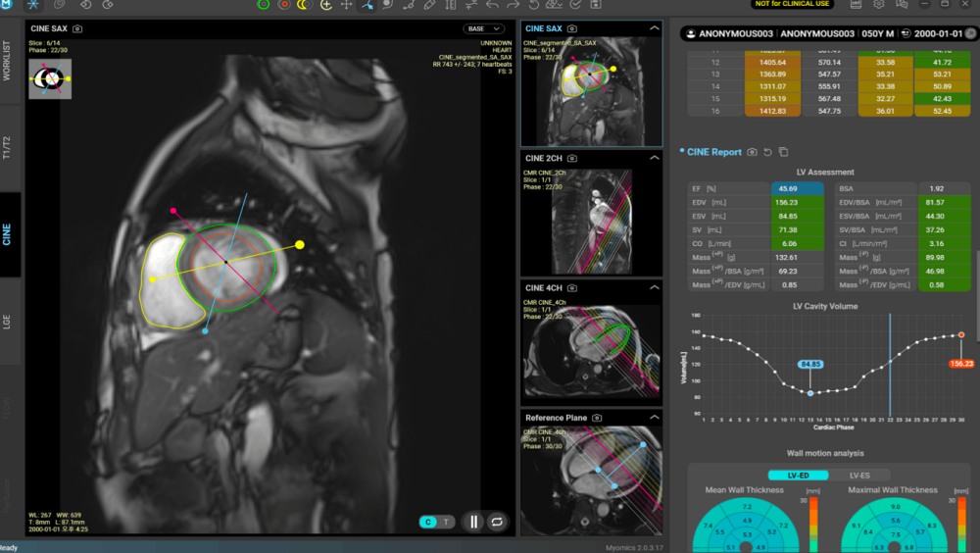
Task: Click the CINE Report heading
Action: pyautogui.click(x=713, y=152)
